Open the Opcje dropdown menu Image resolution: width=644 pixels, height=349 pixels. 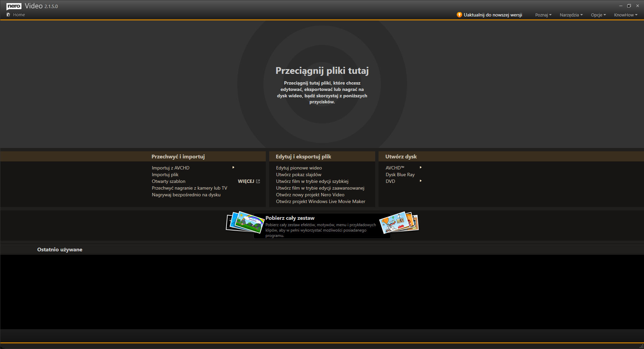pyautogui.click(x=598, y=15)
